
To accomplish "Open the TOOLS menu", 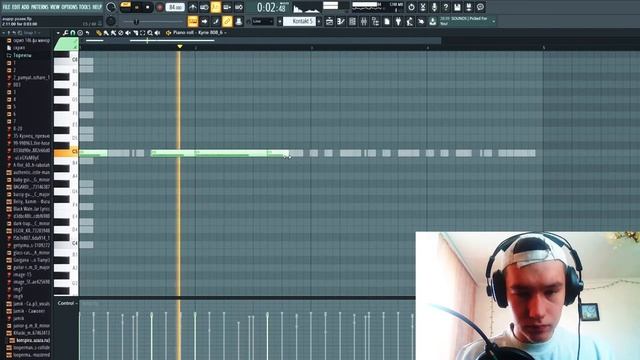I will coord(85,7).
